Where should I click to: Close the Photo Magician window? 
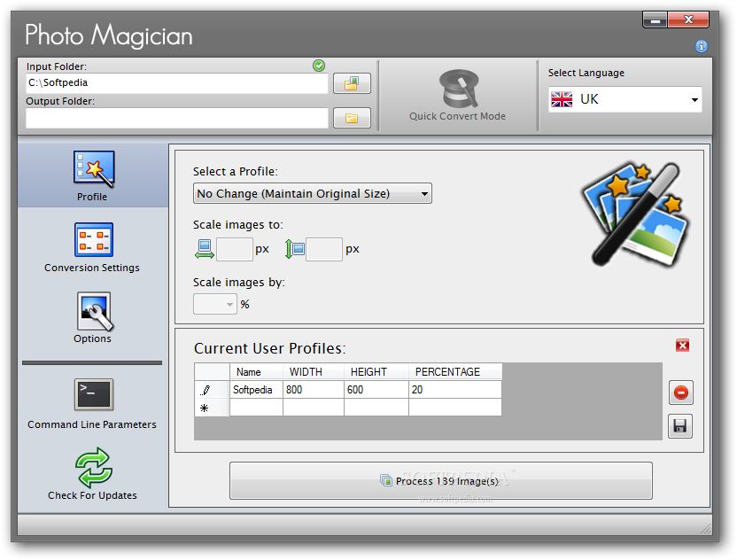(x=688, y=19)
